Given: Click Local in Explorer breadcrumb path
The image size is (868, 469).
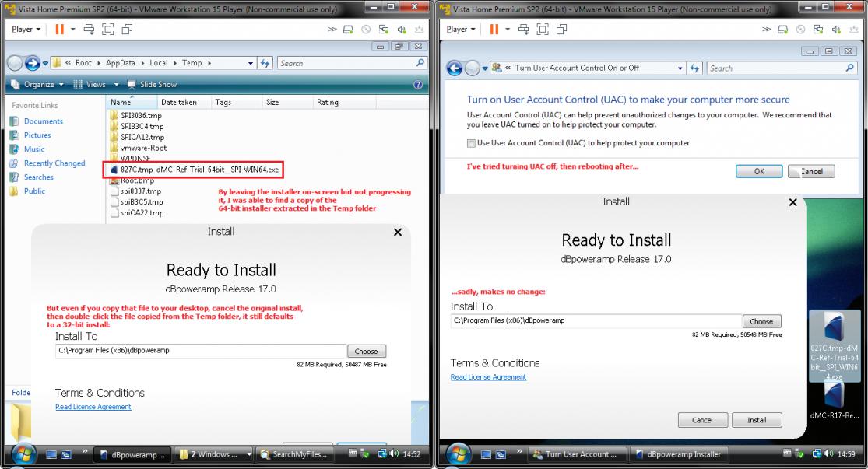Looking at the screenshot, I should (158, 63).
